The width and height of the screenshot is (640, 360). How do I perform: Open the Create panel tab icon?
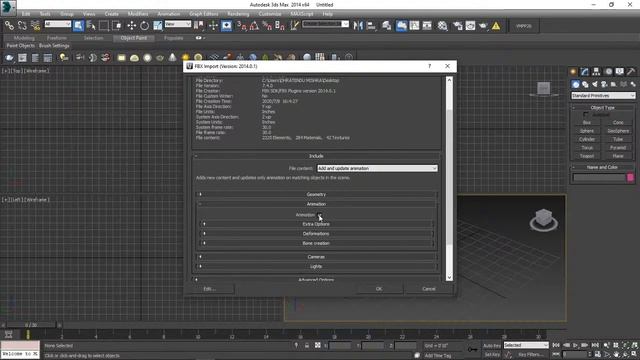[x=573, y=72]
